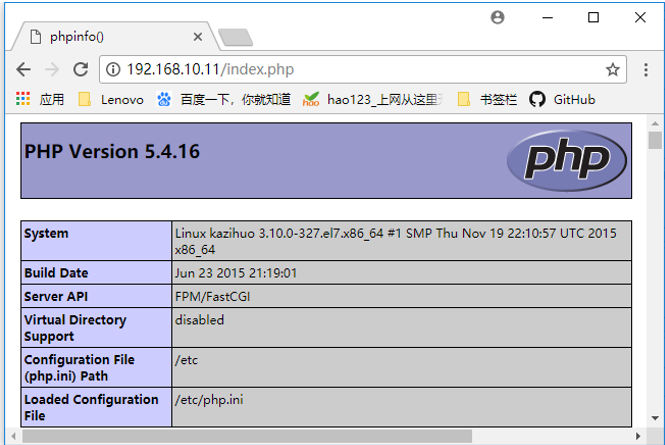
Task: Click the Jun 23 2015 21:19:01 value
Action: [236, 273]
